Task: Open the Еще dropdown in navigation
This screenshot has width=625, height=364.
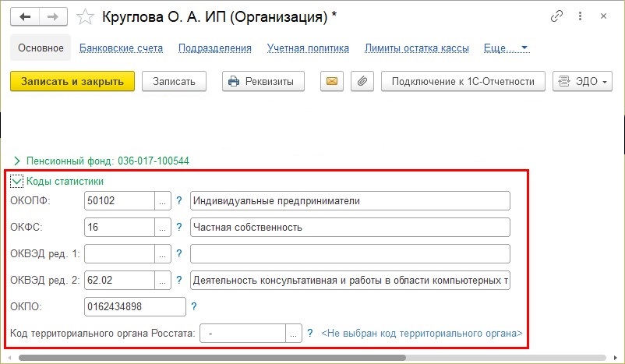Action: [x=507, y=48]
